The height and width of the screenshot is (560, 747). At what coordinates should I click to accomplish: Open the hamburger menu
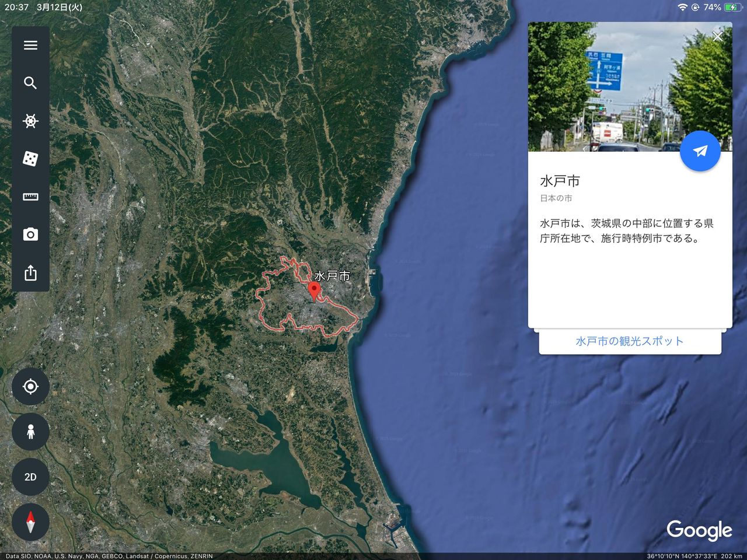30,45
